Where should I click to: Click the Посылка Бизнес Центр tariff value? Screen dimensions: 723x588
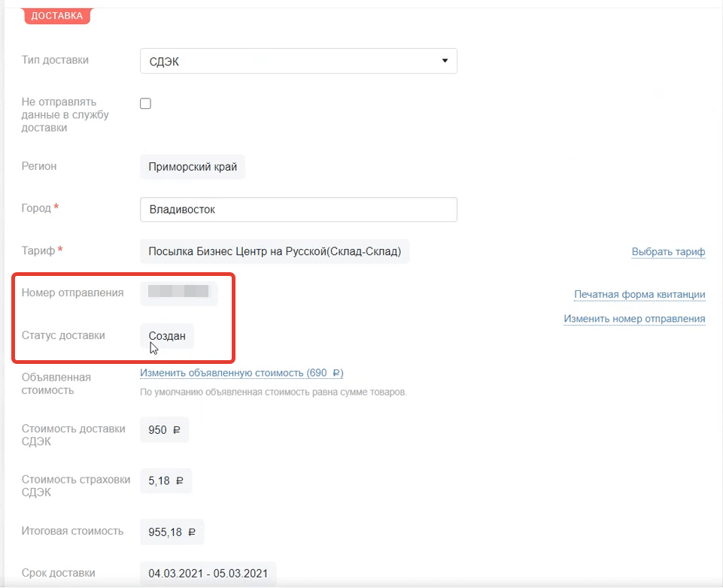(x=275, y=252)
